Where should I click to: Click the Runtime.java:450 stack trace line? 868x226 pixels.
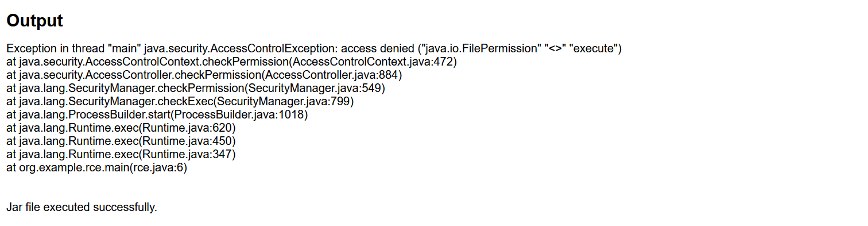tap(121, 141)
